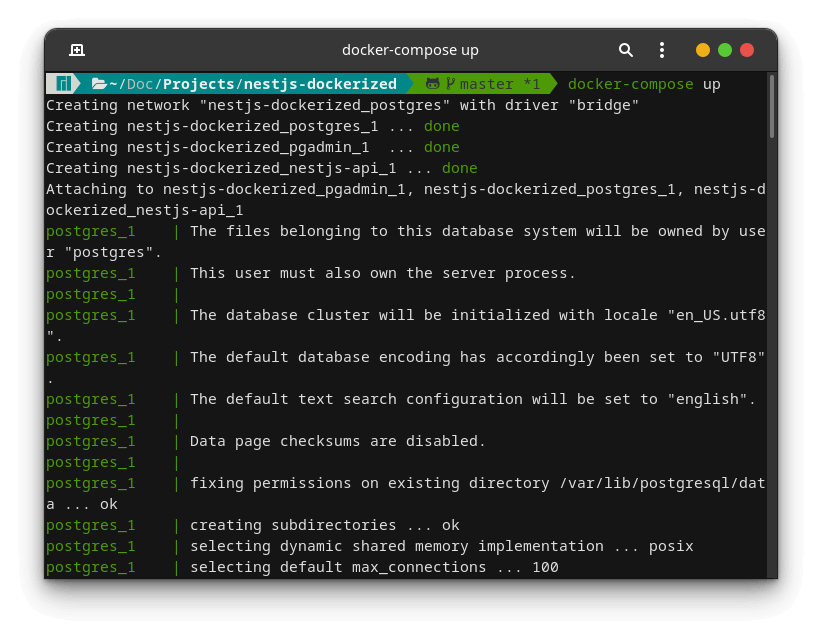This screenshot has width=822, height=639.
Task: Open the three-dot options menu
Action: click(662, 50)
